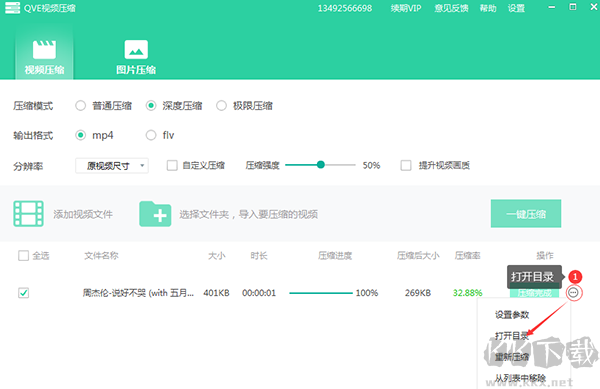The width and height of the screenshot is (600, 389).
Task: Choose 设置参数 from the context menu
Action: pyautogui.click(x=512, y=315)
